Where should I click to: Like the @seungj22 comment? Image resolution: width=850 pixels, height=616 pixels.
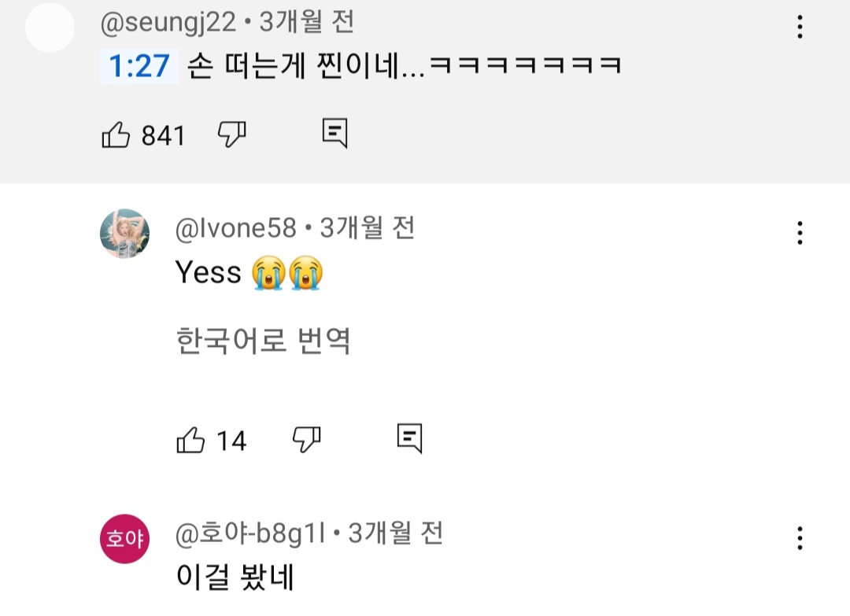click(116, 135)
